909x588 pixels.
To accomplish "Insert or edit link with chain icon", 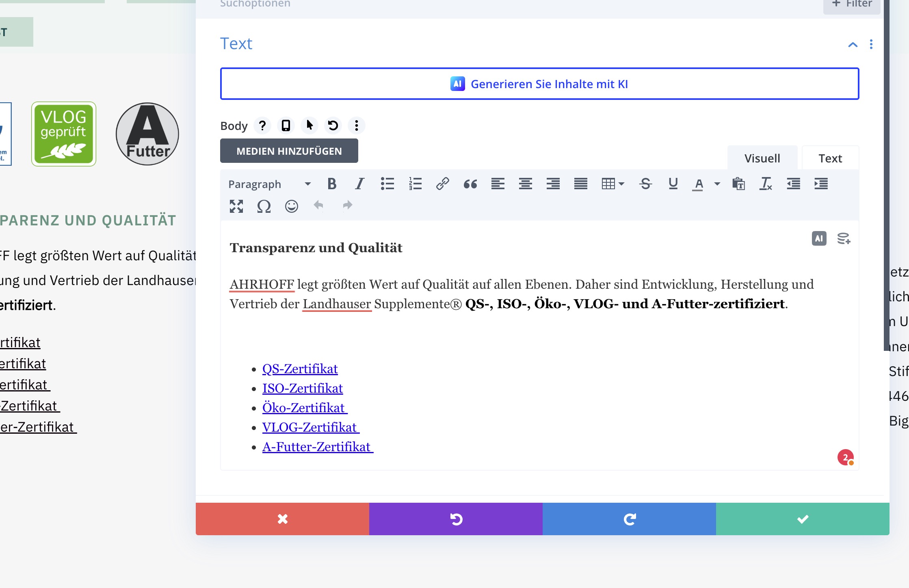I will (442, 184).
